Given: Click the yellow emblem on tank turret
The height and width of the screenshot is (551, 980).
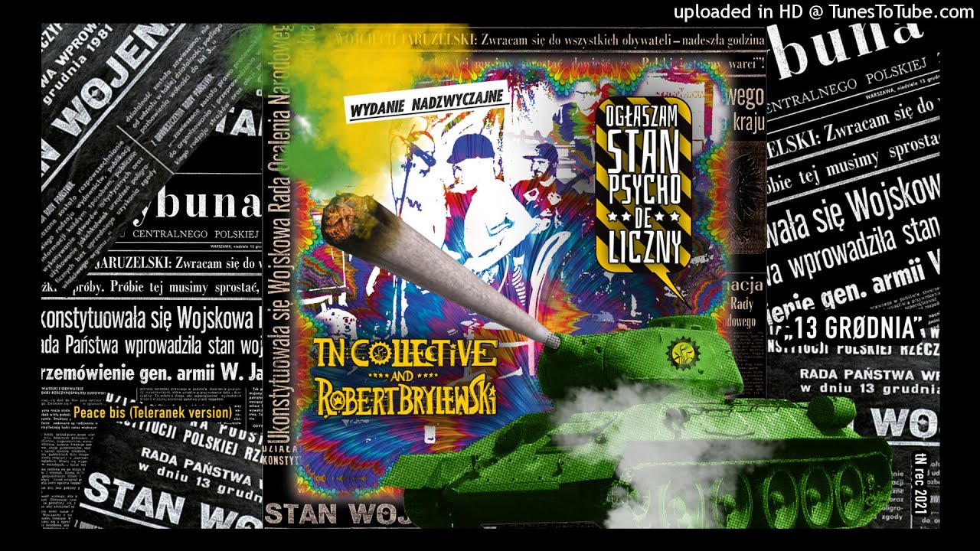Looking at the screenshot, I should coord(681,352).
